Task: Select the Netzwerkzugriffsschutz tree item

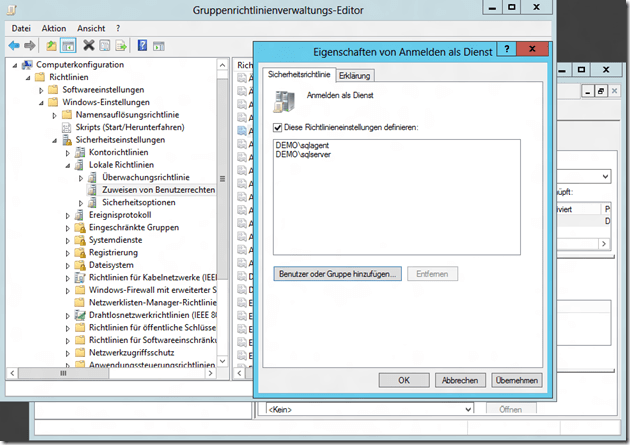Action: coord(131,353)
